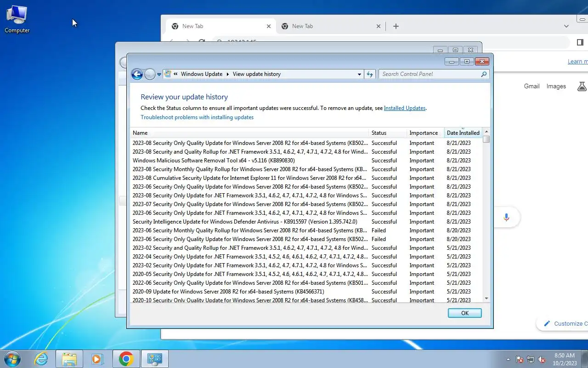Open Google Search Labs flask icon
The width and height of the screenshot is (588, 368).
point(582,86)
